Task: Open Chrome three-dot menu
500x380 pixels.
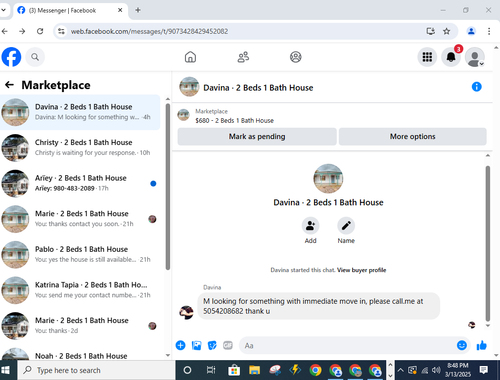Action: [489, 31]
